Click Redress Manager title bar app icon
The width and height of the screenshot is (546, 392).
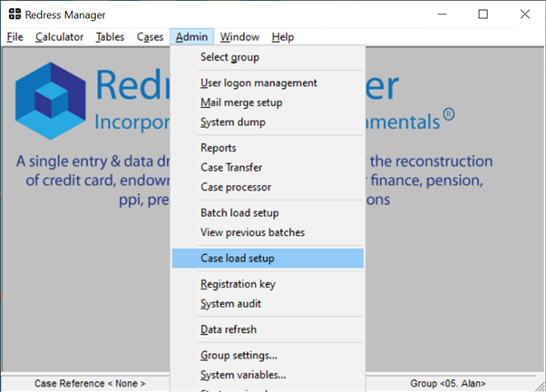(15, 14)
